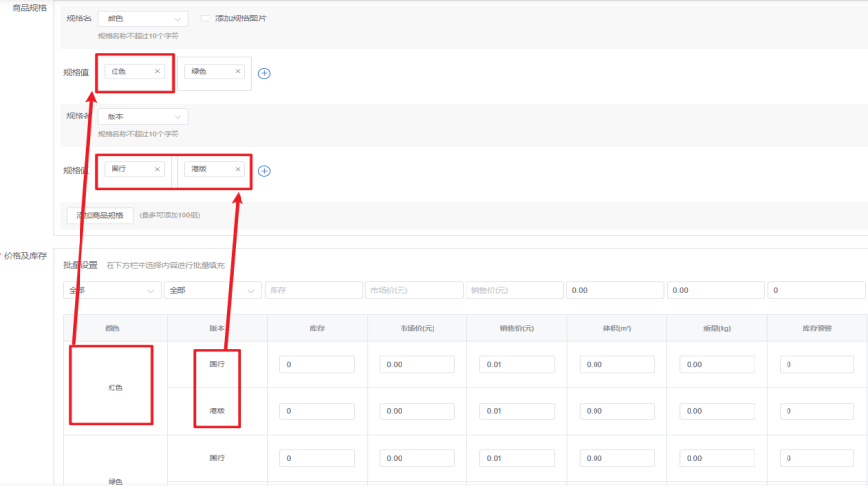Edit market price for 绿色 国行 row
Image resolution: width=868 pixels, height=489 pixels.
coord(417,459)
